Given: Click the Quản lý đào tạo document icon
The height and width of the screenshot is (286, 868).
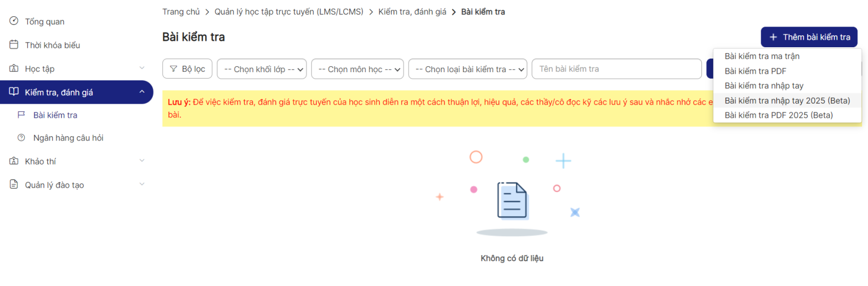Looking at the screenshot, I should tap(14, 185).
